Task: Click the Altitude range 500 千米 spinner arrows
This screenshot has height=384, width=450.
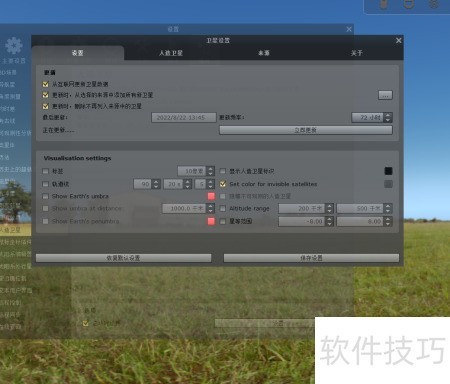Action: pyautogui.click(x=388, y=208)
